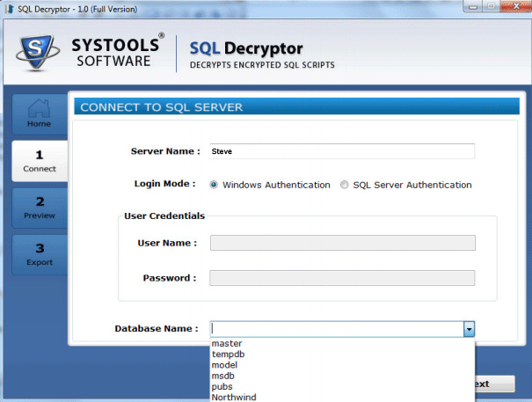Click the Next button

click(x=495, y=384)
